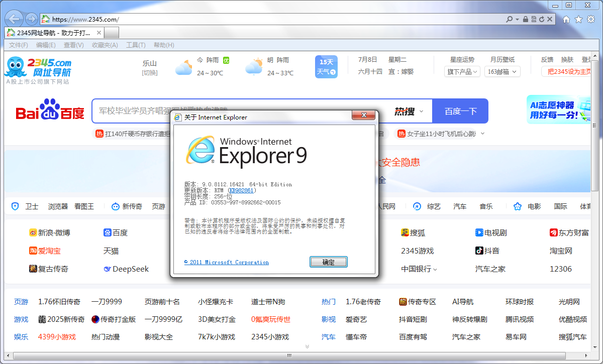
Task: Click 确定 in the About dialog
Action: point(328,262)
